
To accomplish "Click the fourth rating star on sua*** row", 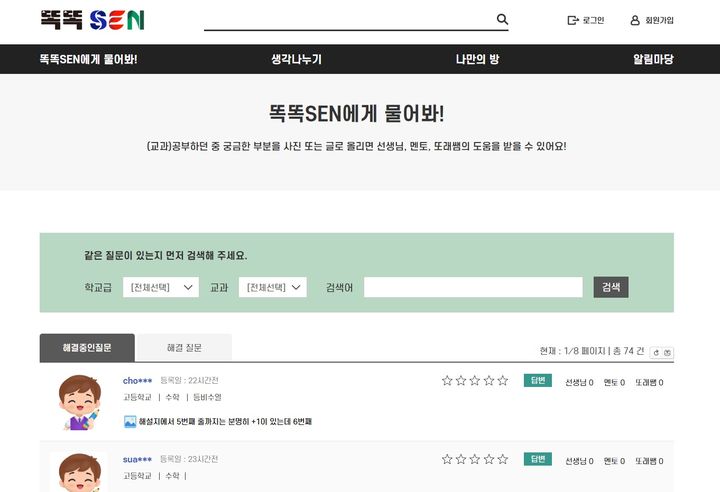I will (489, 459).
